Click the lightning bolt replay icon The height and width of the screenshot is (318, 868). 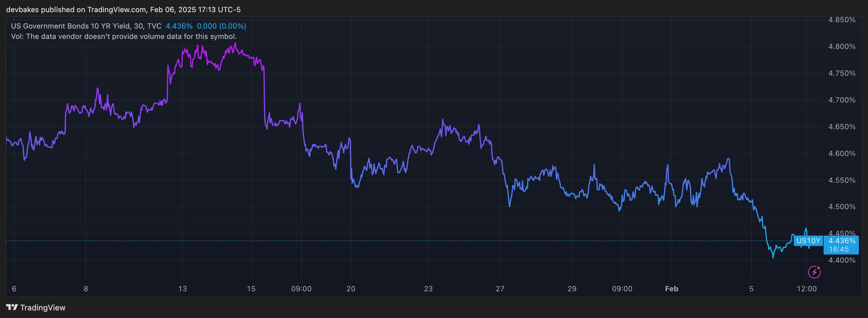pyautogui.click(x=814, y=272)
